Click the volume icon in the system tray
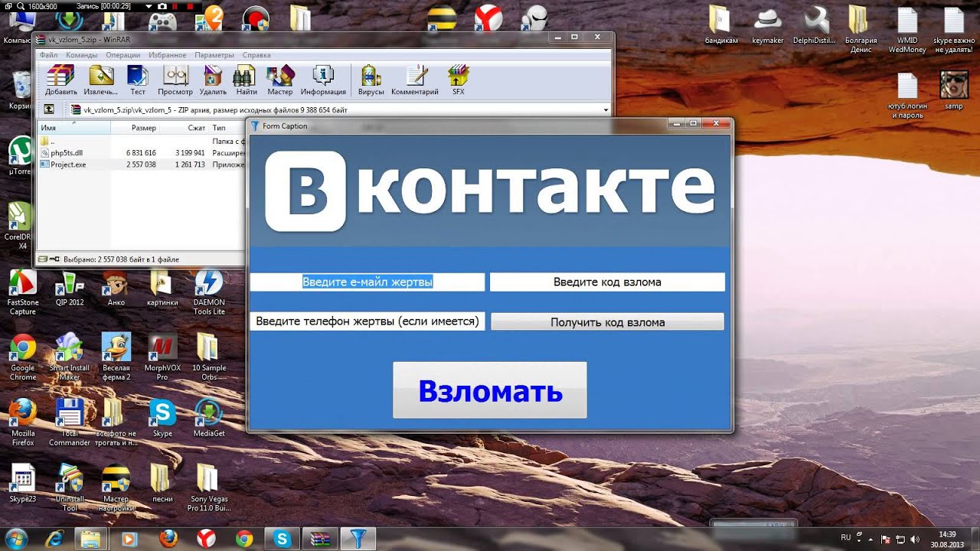980x551 pixels. tap(916, 538)
